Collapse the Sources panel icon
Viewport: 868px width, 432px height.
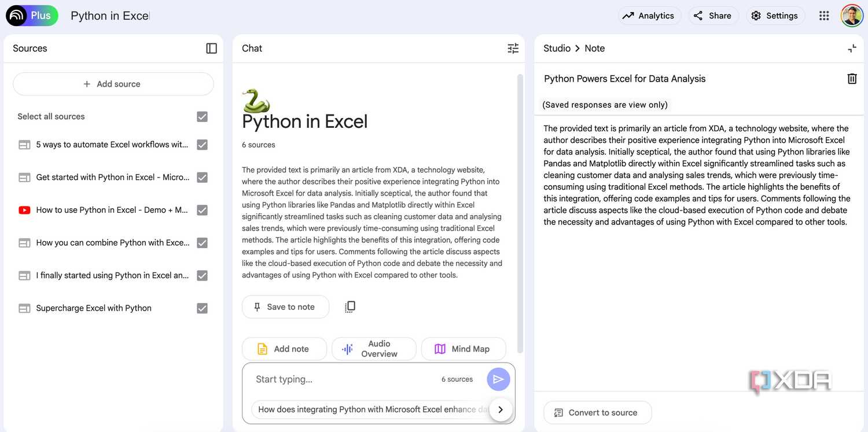pyautogui.click(x=212, y=49)
